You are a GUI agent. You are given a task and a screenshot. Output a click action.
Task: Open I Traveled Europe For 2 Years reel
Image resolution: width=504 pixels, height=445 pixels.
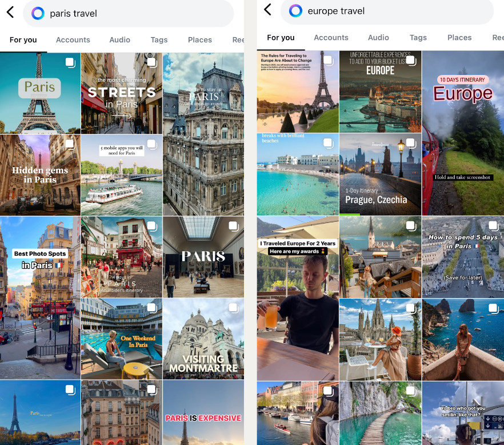click(x=297, y=298)
